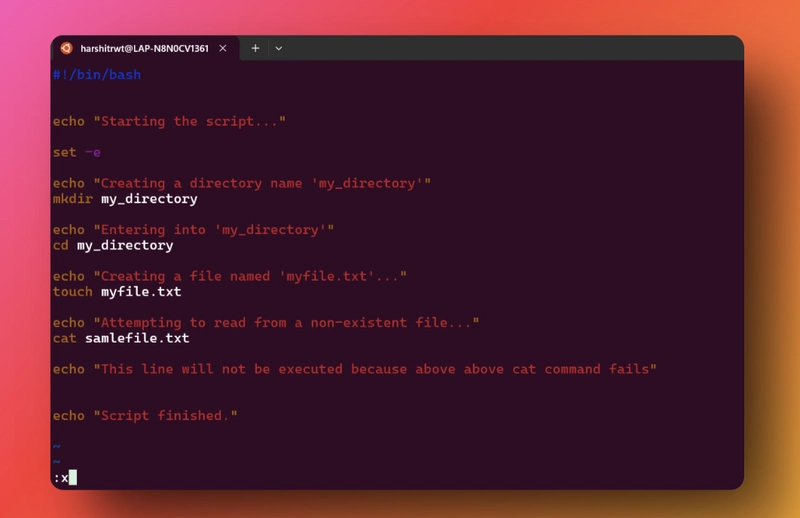
Task: Click the 'Script finished.' echo line
Action: pyautogui.click(x=145, y=415)
